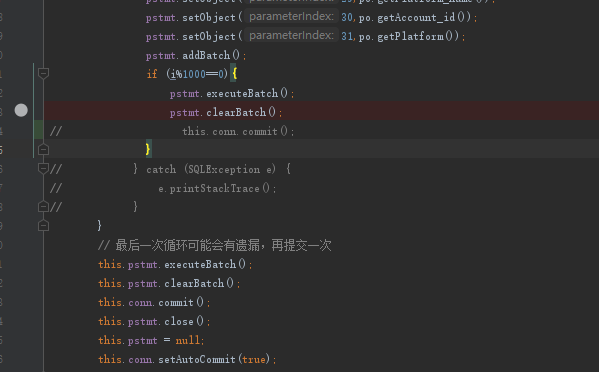Click the parameterIndex hint before 30

(291, 16)
